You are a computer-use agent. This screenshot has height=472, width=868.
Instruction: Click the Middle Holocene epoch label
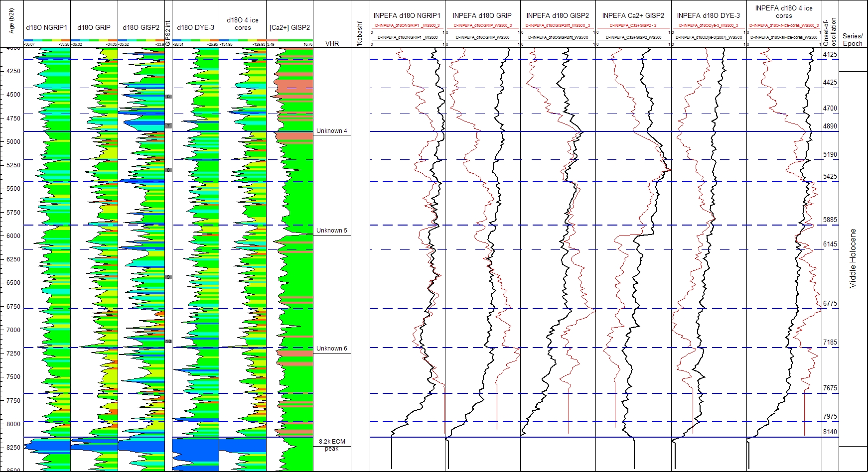pos(853,258)
